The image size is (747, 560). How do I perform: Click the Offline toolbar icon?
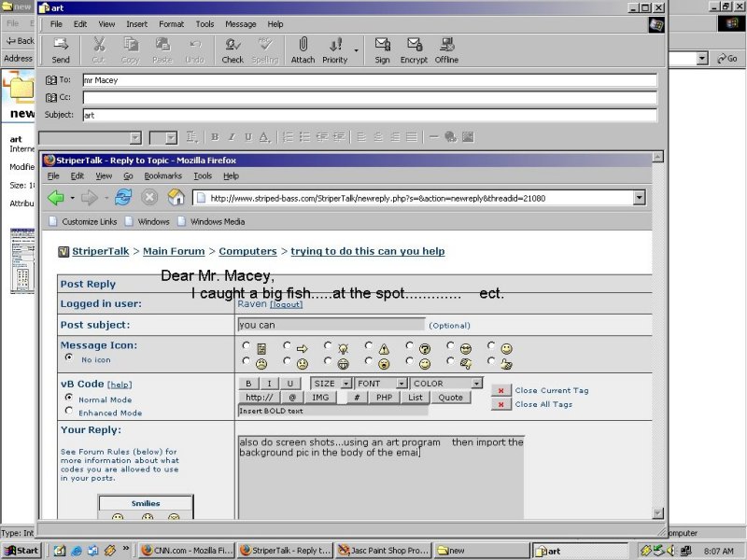446,49
